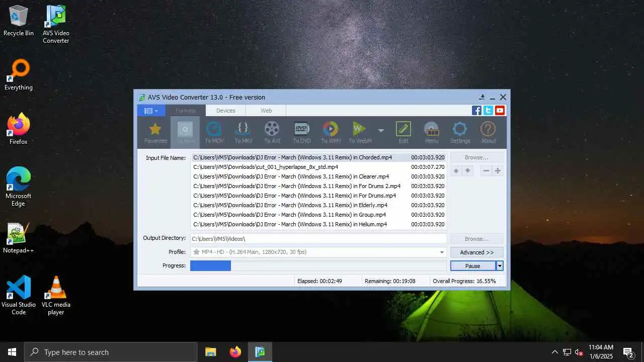
Task: Open the VLC media player desktop shortcut
Action: (x=56, y=295)
